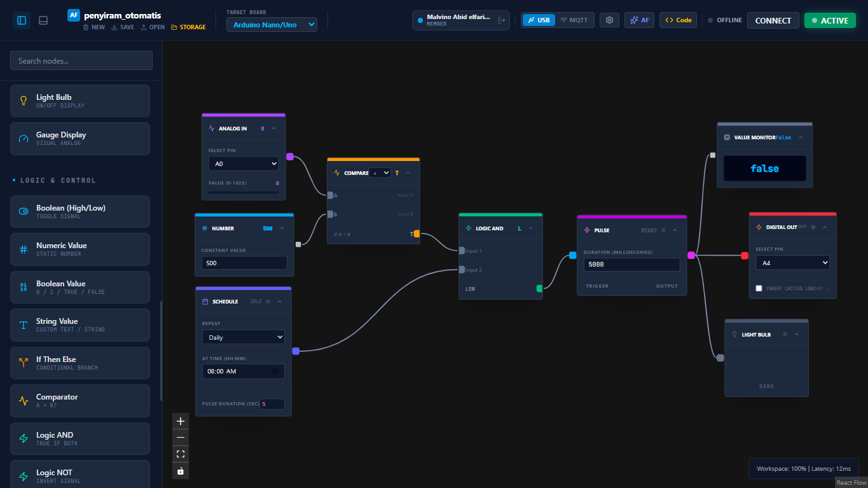Click OPEN project menu item
This screenshot has height=488, width=868.
(x=153, y=27)
